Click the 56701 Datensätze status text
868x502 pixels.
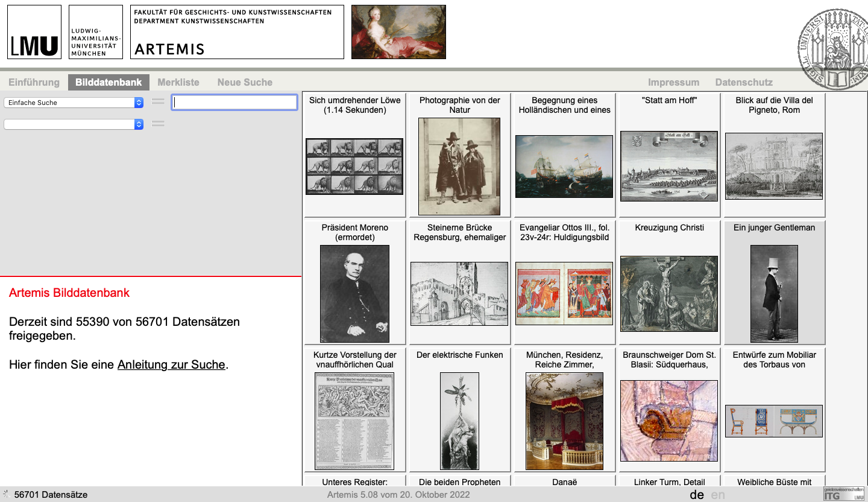[x=51, y=495]
